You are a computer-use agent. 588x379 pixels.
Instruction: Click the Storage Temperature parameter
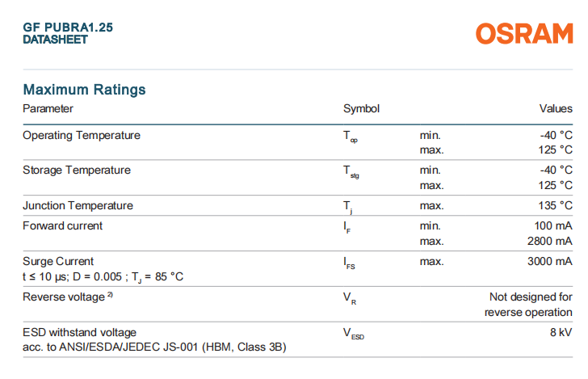[77, 170]
